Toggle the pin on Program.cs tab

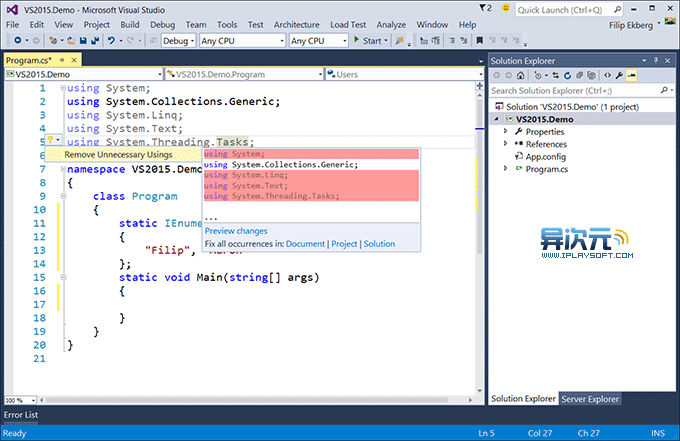coord(62,60)
